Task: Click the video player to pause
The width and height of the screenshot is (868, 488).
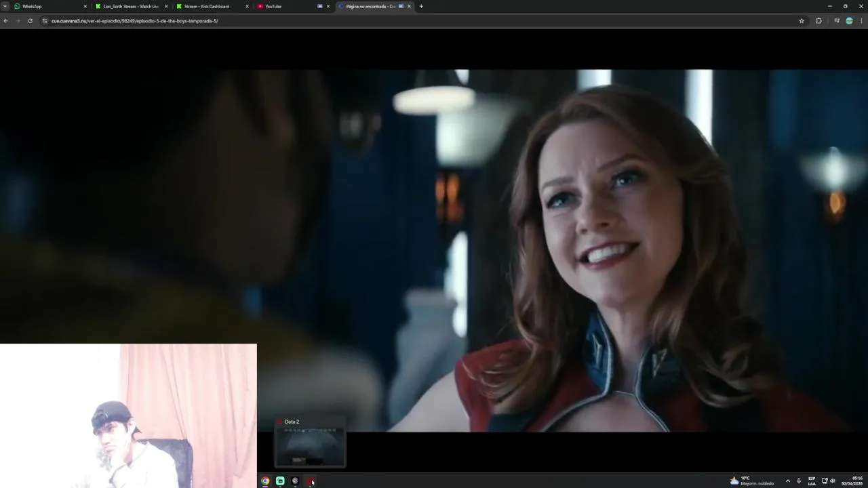Action: pyautogui.click(x=434, y=251)
